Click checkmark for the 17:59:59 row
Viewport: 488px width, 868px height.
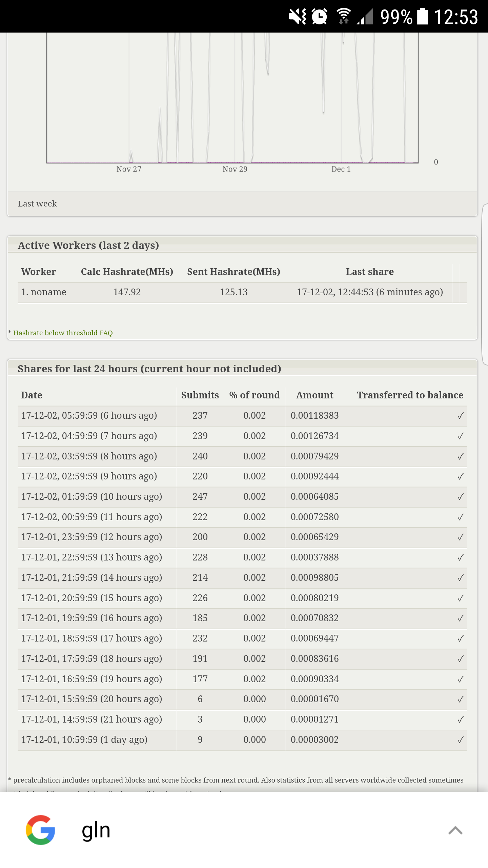460,659
